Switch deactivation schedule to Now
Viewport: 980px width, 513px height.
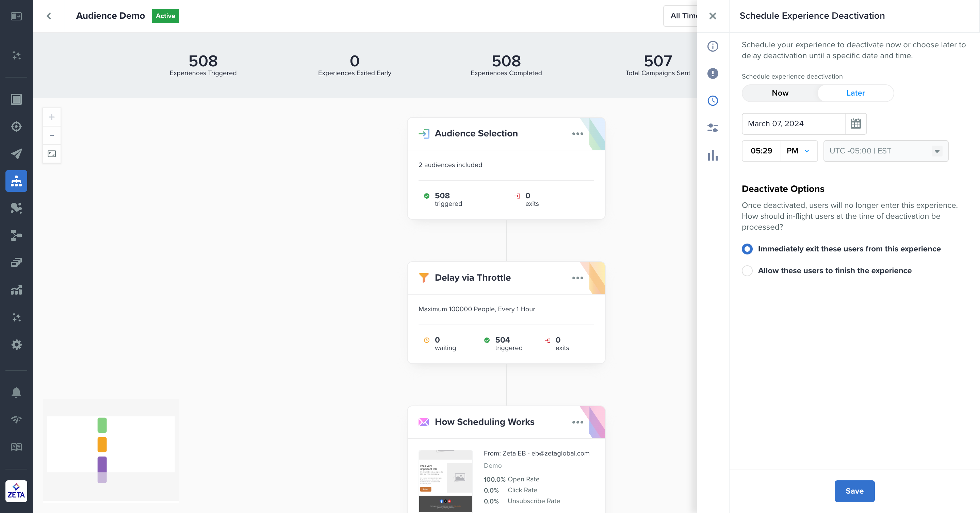click(x=780, y=93)
